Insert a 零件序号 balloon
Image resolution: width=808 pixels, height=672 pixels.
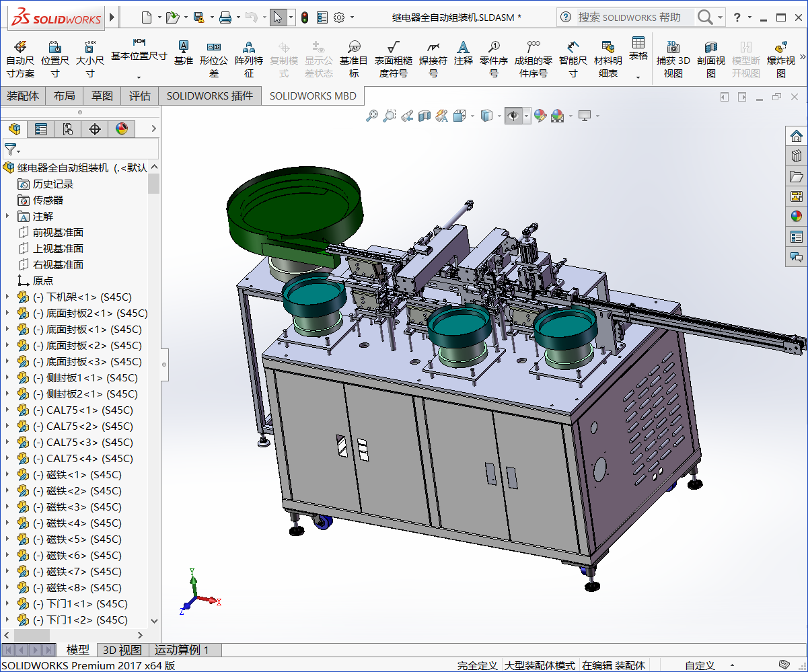point(494,59)
